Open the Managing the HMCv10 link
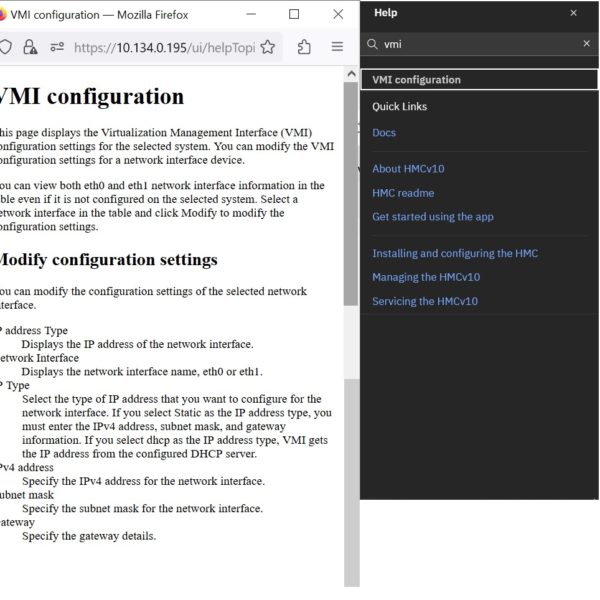This screenshot has width=600, height=600. [x=426, y=277]
